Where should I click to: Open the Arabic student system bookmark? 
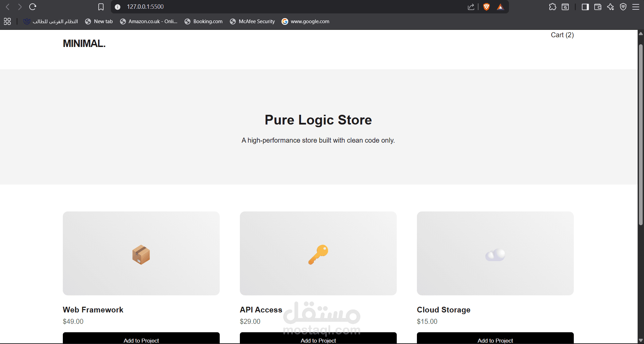50,21
